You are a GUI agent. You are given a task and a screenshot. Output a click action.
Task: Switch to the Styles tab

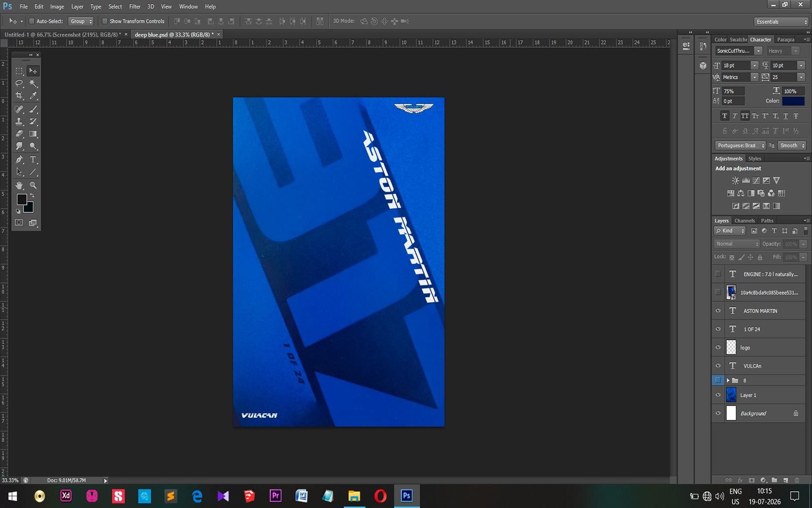click(755, 158)
